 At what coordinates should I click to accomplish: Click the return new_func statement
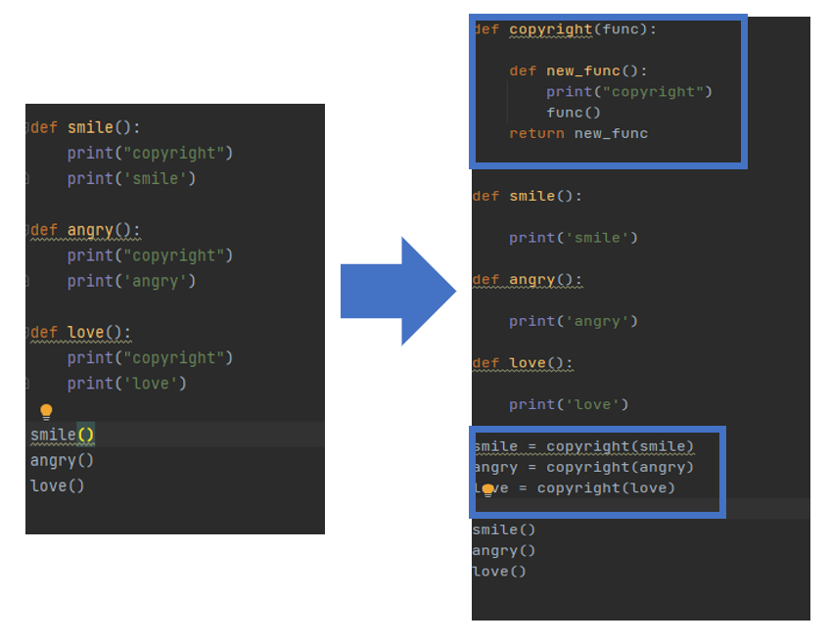tap(560, 133)
